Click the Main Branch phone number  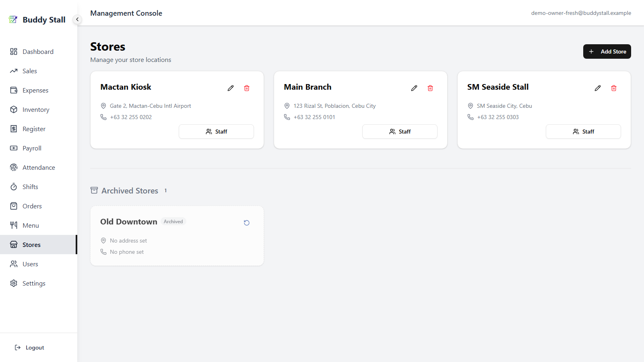(314, 117)
